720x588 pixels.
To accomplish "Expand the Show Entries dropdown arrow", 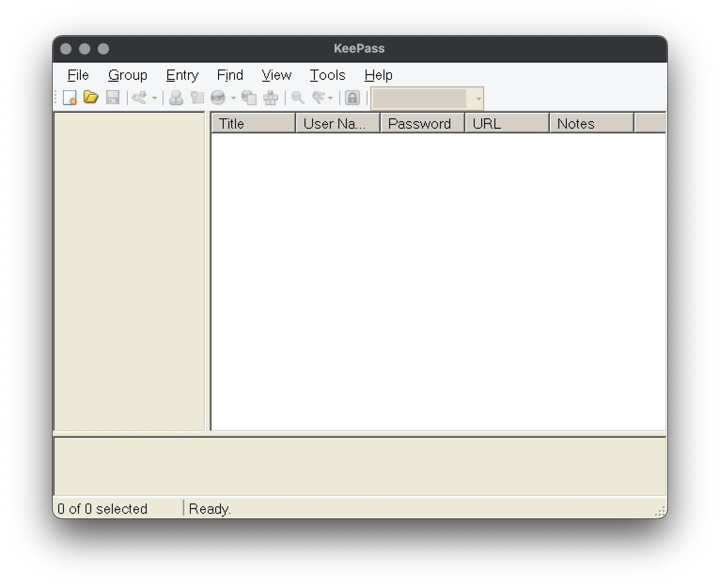I will click(x=331, y=98).
